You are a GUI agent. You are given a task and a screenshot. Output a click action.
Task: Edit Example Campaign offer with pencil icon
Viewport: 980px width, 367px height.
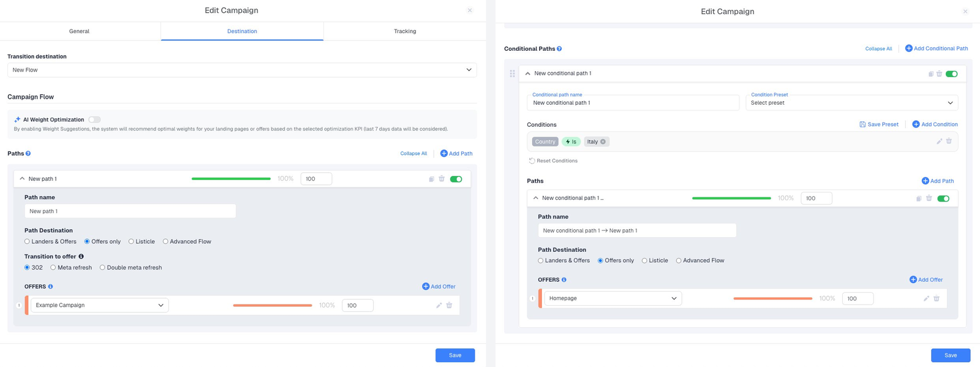click(x=439, y=305)
